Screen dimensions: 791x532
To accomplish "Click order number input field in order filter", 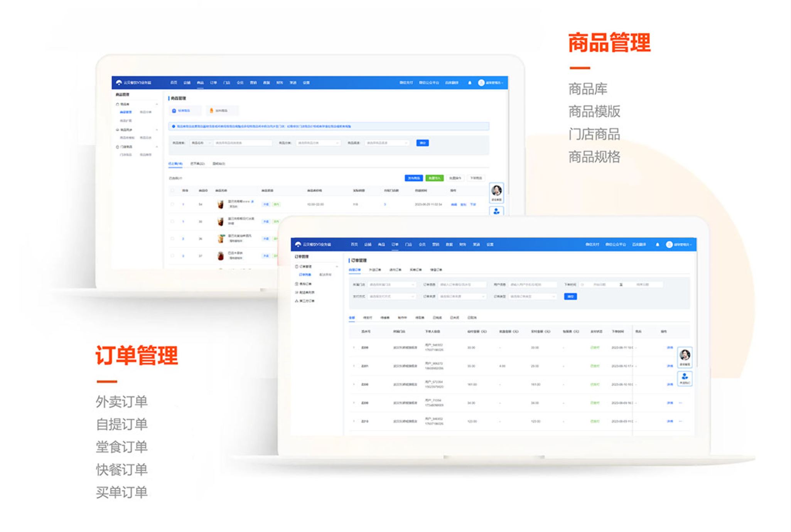I will (462, 285).
